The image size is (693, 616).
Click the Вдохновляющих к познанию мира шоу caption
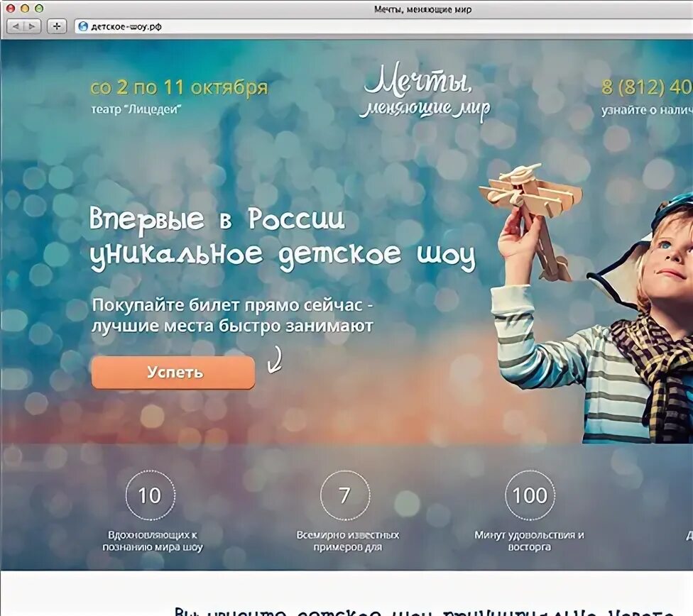[x=153, y=541]
